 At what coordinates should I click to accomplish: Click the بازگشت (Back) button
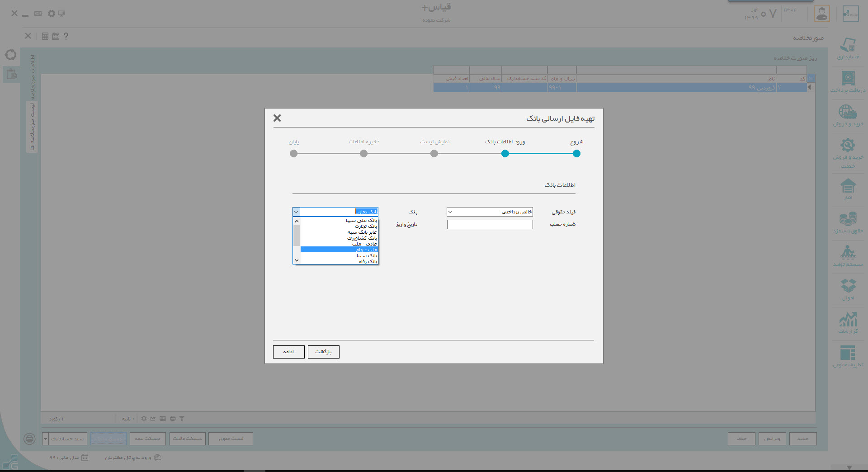coord(323,352)
